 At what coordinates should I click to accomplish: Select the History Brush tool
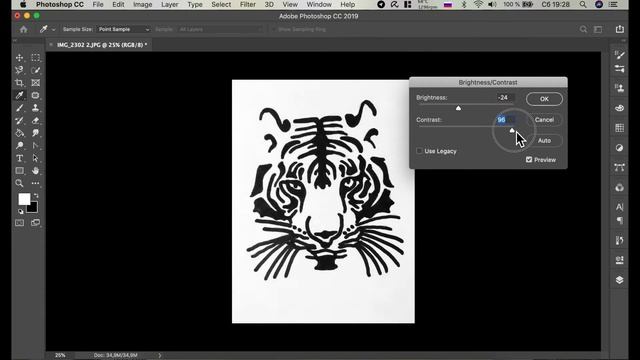pos(19,120)
